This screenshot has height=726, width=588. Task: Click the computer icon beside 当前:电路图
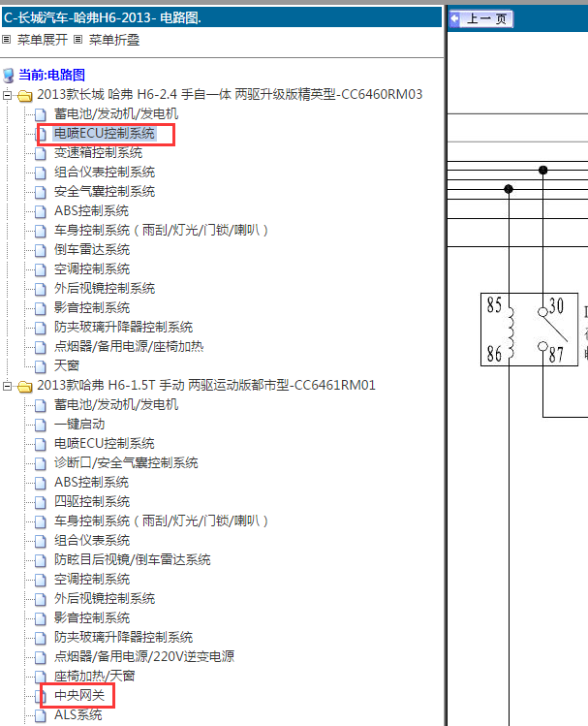pos(9,75)
